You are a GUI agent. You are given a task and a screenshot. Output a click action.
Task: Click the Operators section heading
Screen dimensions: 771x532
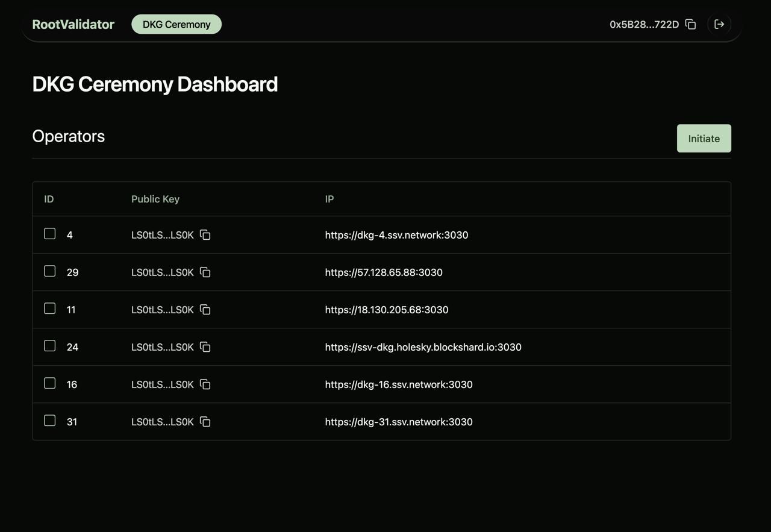68,136
